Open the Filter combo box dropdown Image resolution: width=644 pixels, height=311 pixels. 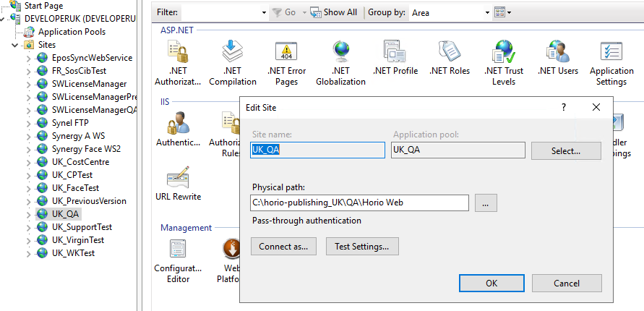click(264, 13)
